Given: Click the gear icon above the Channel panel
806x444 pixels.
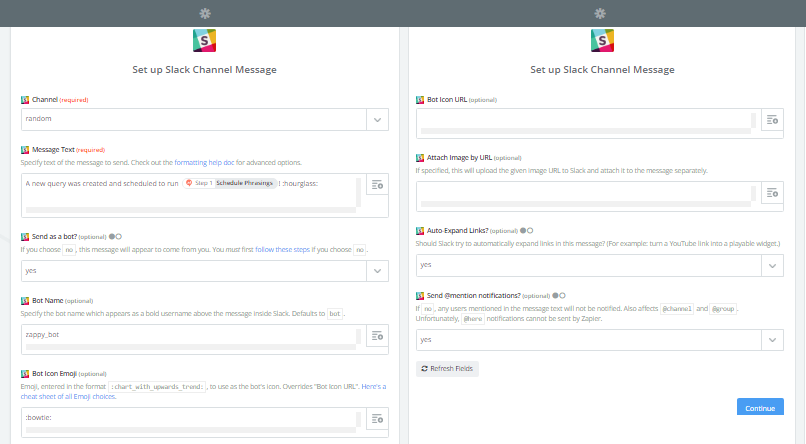Looking at the screenshot, I should (205, 13).
